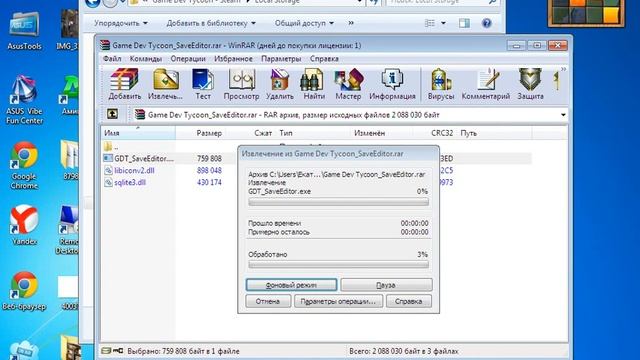Open the Избранное menu
Screen dimensions: 640x360
click(x=233, y=59)
